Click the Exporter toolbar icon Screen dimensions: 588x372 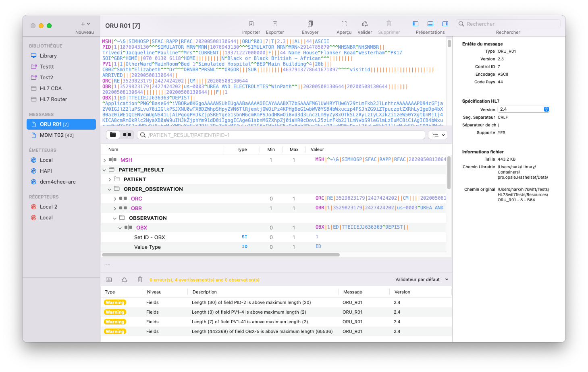pyautogui.click(x=275, y=24)
